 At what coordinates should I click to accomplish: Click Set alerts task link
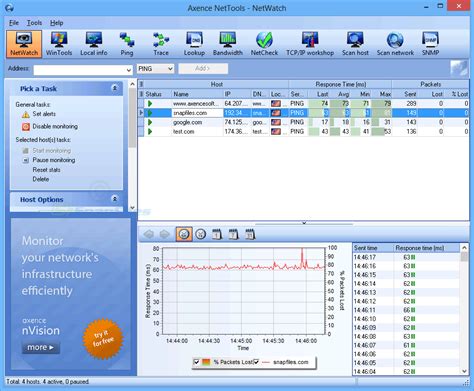(44, 114)
